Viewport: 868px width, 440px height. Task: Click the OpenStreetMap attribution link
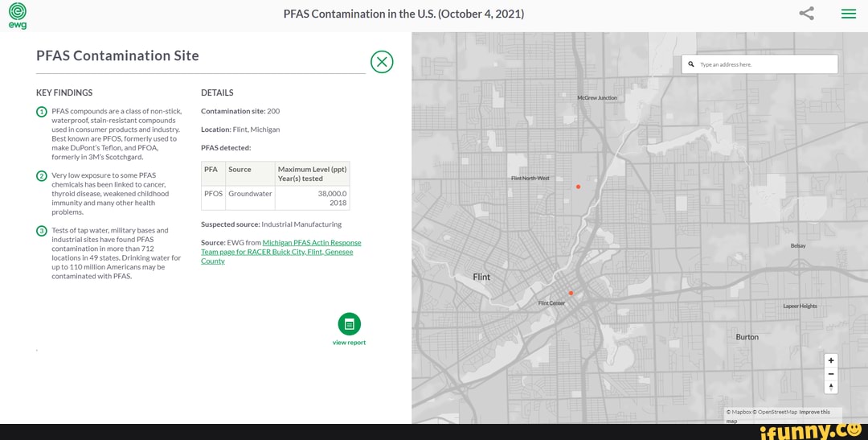point(775,413)
